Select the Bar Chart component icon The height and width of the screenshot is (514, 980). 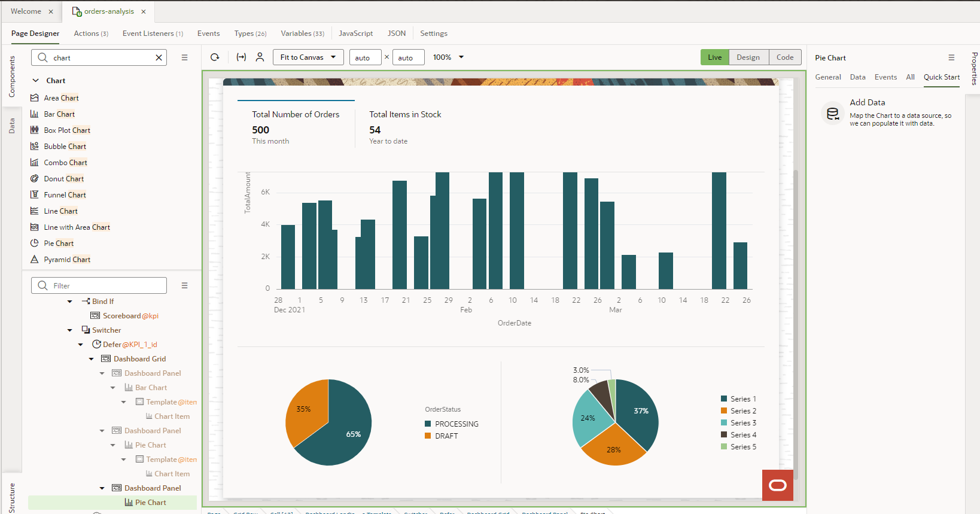pyautogui.click(x=35, y=114)
